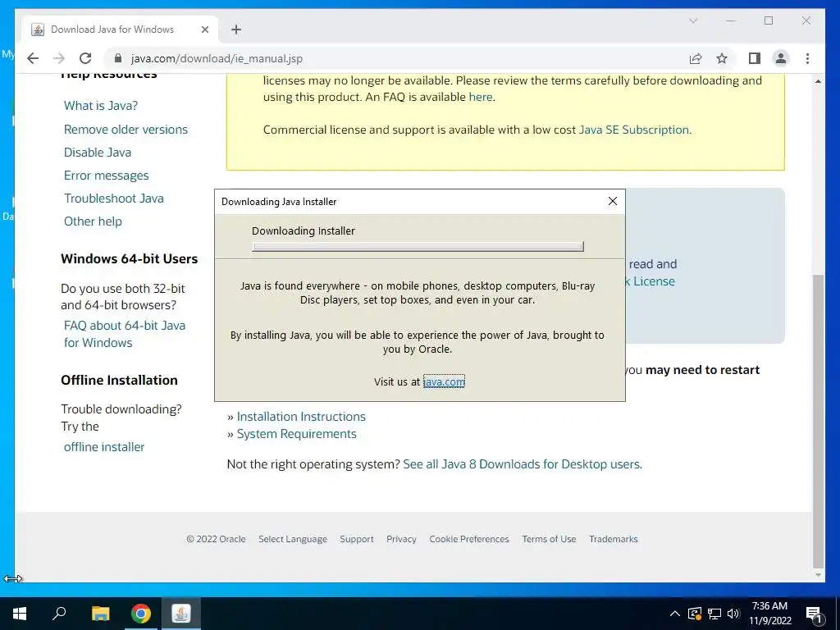The width and height of the screenshot is (840, 630).
Task: Share this page via share icon
Action: (x=696, y=58)
